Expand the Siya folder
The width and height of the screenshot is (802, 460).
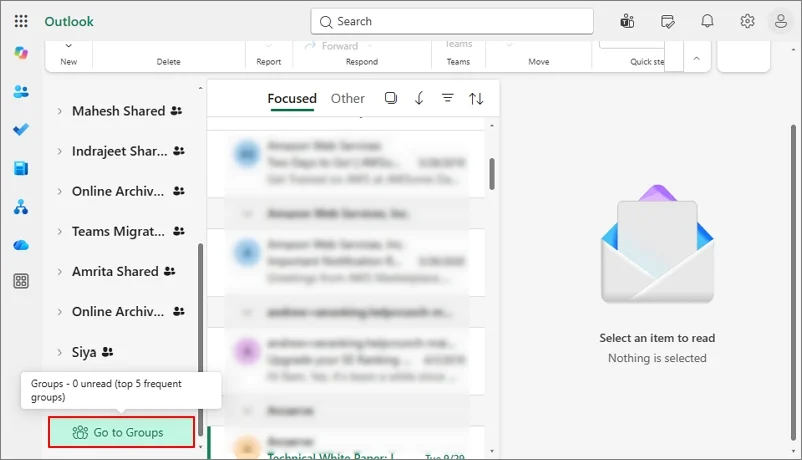coord(59,352)
